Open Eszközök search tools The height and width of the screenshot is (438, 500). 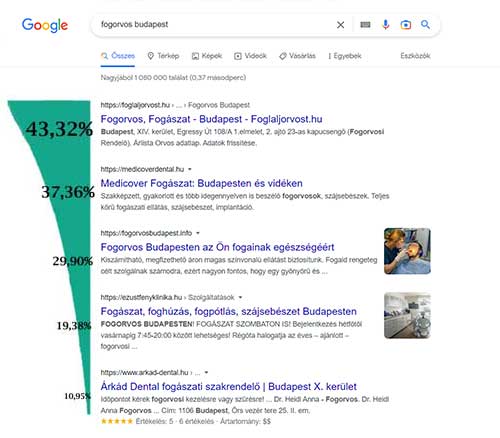point(415,56)
